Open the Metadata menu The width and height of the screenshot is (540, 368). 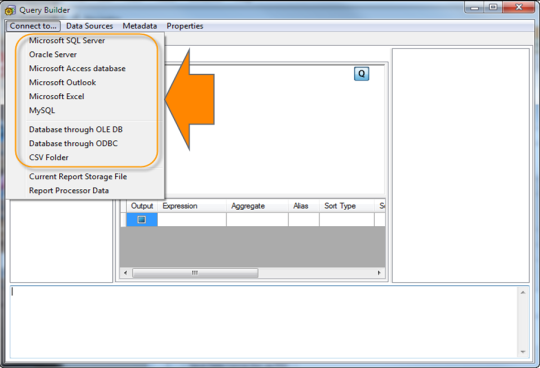point(140,26)
